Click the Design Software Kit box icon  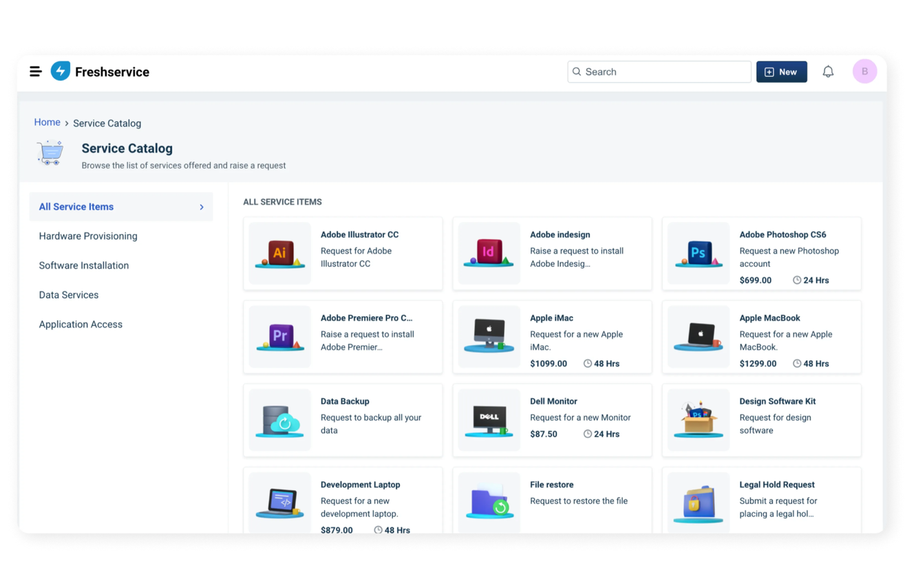(x=699, y=419)
